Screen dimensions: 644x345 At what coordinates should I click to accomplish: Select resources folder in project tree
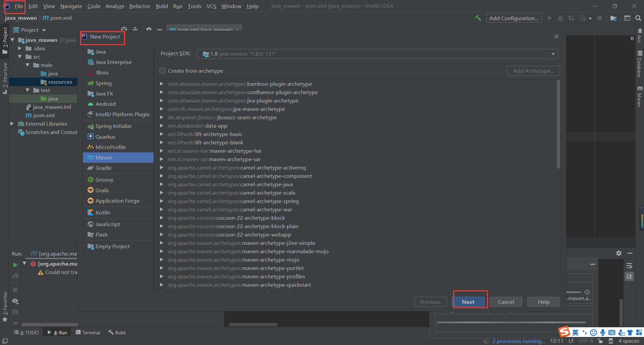click(x=60, y=82)
